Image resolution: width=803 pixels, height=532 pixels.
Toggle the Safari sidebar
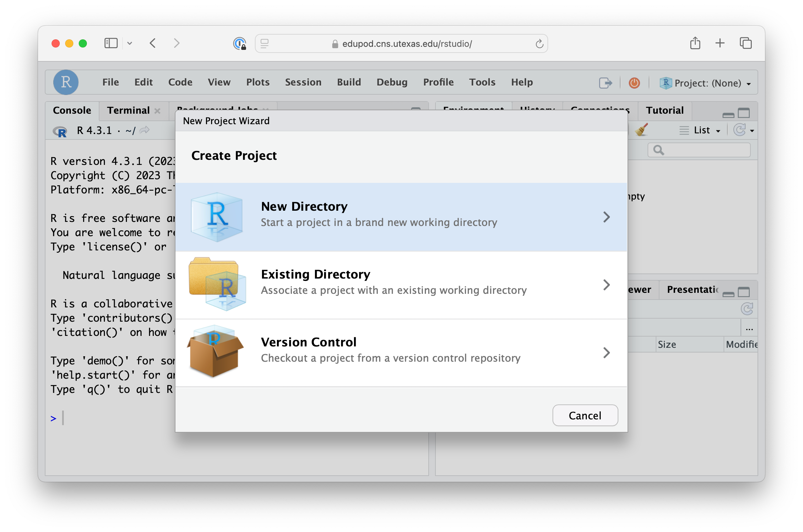point(111,43)
